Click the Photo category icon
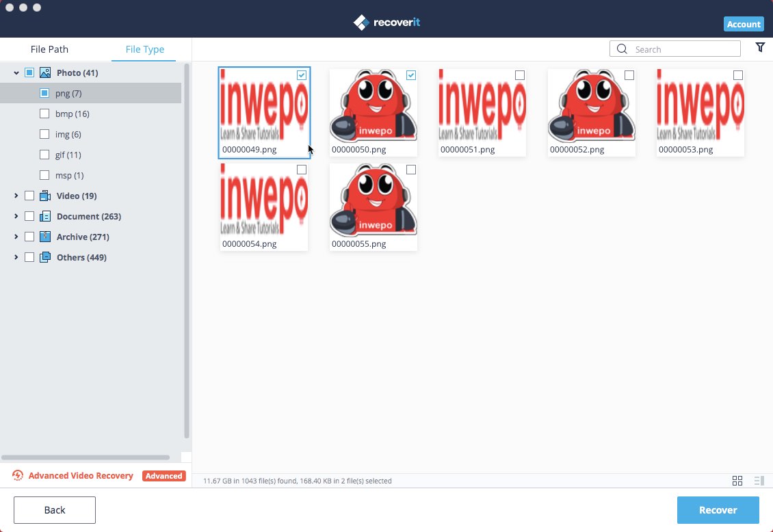773x532 pixels. click(45, 73)
